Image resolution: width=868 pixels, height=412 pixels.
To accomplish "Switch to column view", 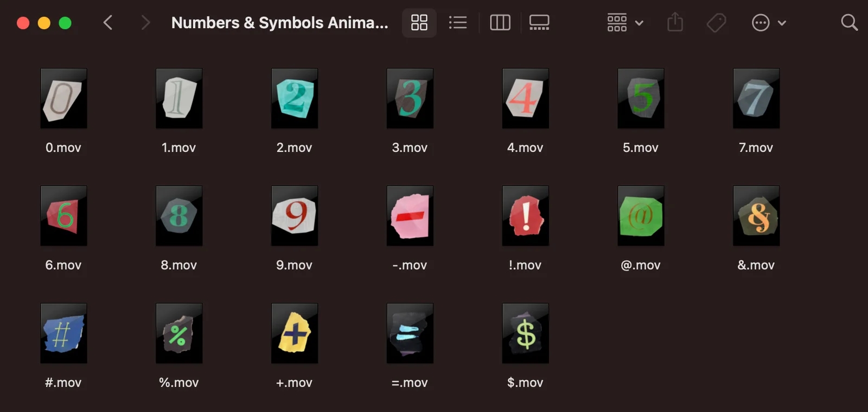I will pyautogui.click(x=500, y=23).
